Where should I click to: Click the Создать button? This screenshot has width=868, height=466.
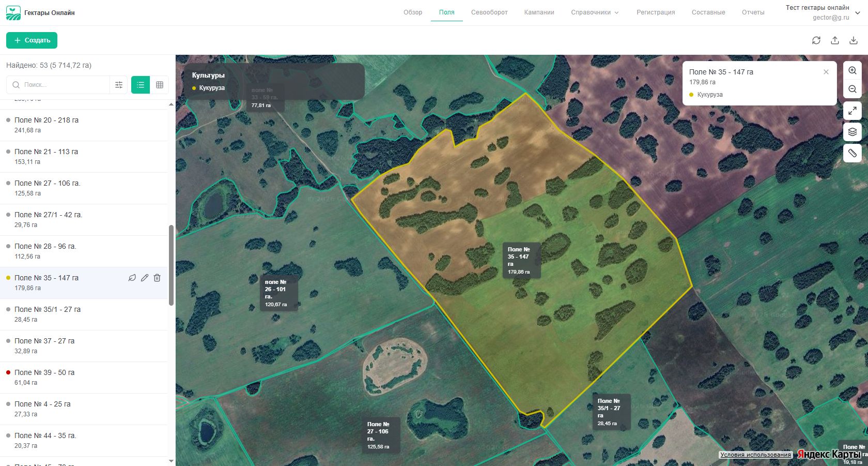(32, 40)
